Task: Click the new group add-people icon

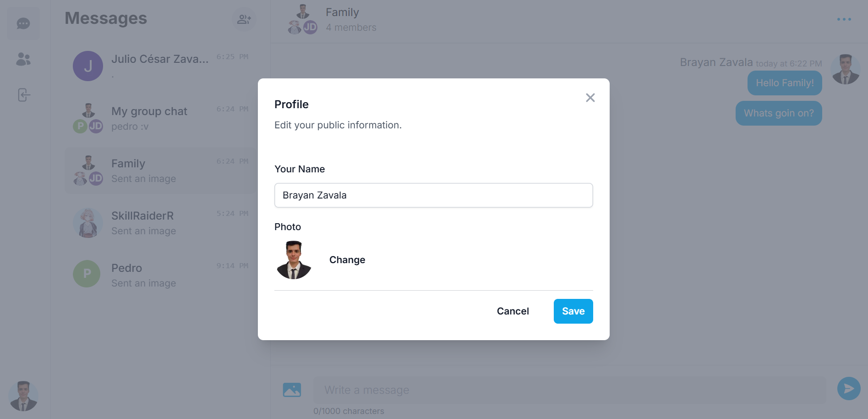Action: tap(244, 19)
